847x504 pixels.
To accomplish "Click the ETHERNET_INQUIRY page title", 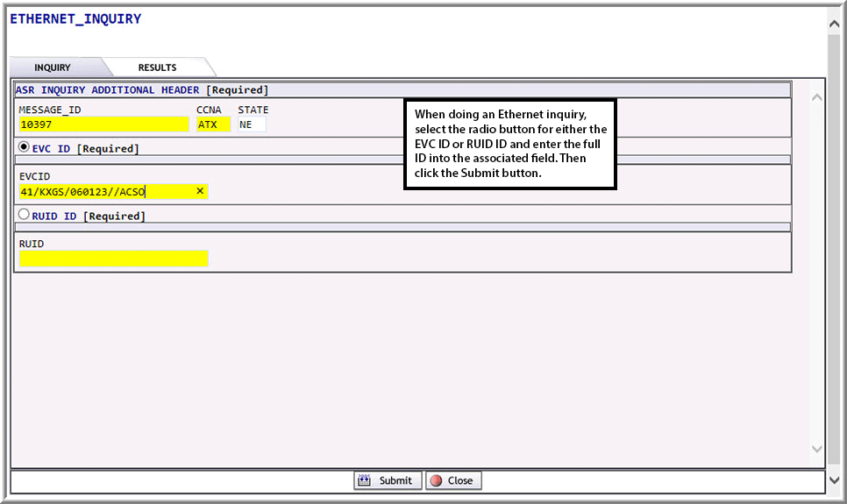I will (75, 18).
